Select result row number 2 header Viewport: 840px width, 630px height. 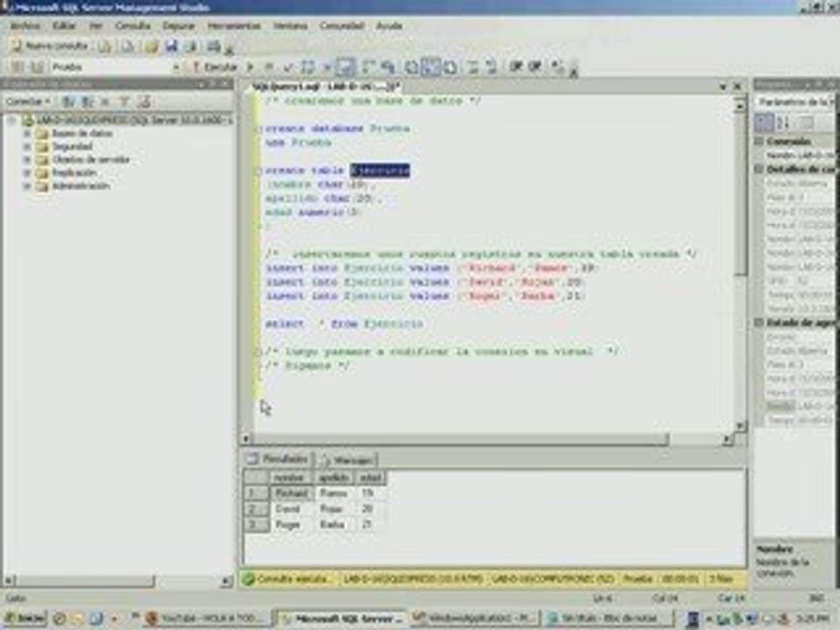255,509
